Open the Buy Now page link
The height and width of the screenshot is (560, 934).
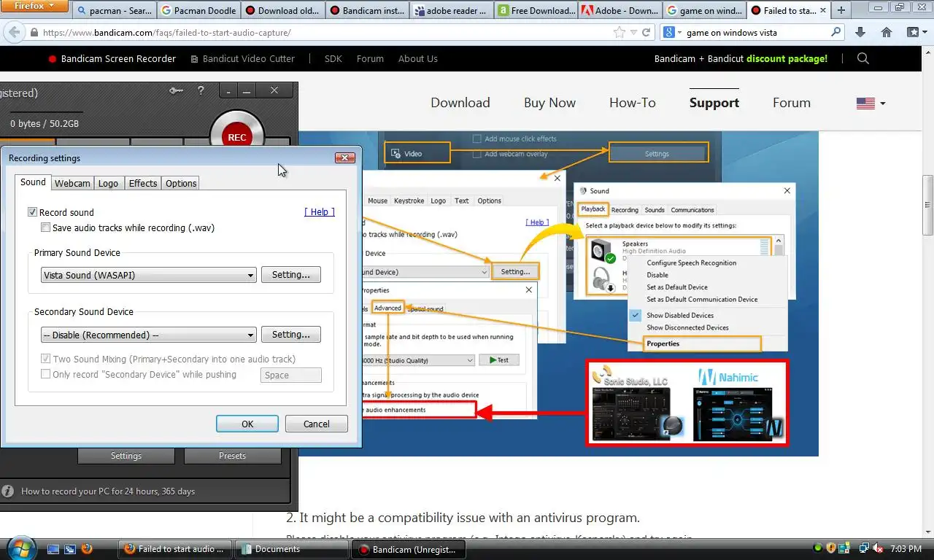pyautogui.click(x=549, y=103)
